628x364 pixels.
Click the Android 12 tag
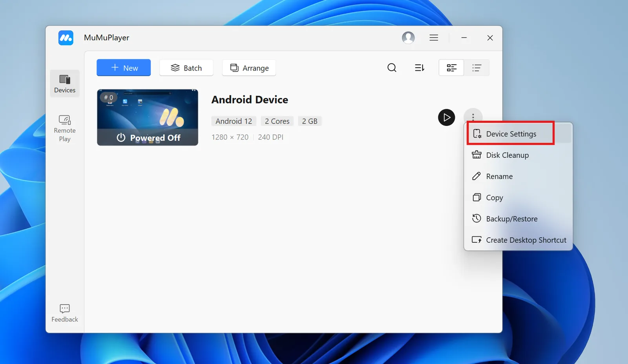pyautogui.click(x=234, y=121)
